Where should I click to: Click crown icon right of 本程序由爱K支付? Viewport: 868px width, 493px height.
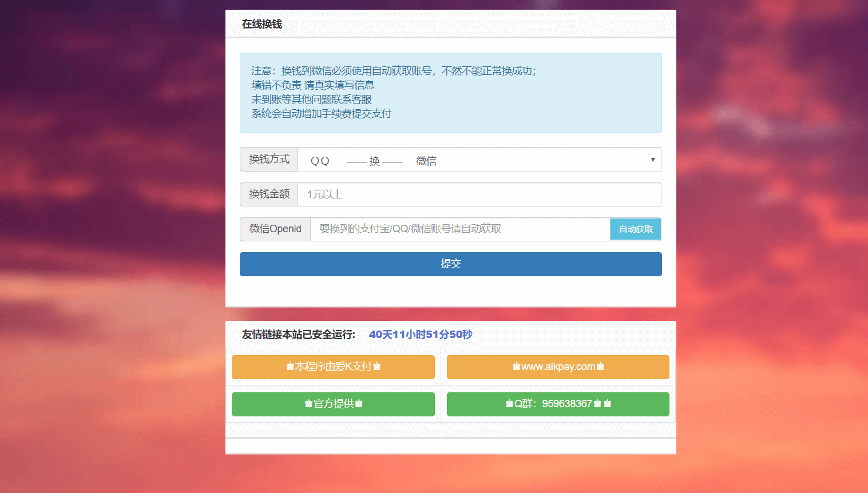pos(377,367)
